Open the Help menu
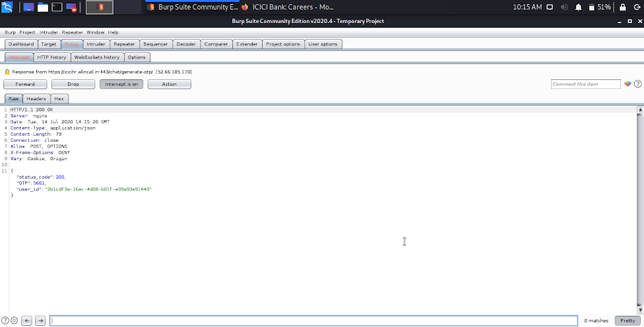The height and width of the screenshot is (327, 644). click(x=113, y=32)
